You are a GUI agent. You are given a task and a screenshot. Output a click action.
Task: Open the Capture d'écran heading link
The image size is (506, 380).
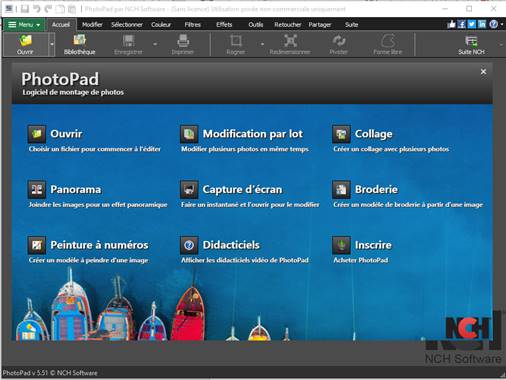[x=242, y=190]
